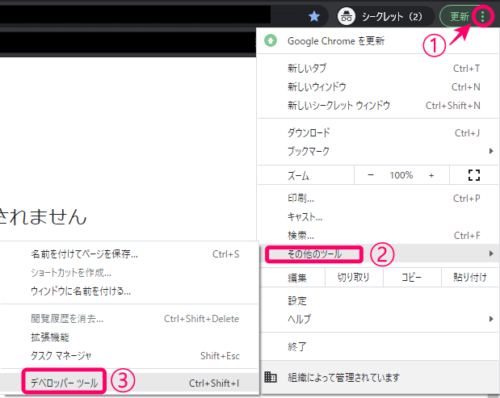Open デベロッパー ツール in submenu

(129, 383)
